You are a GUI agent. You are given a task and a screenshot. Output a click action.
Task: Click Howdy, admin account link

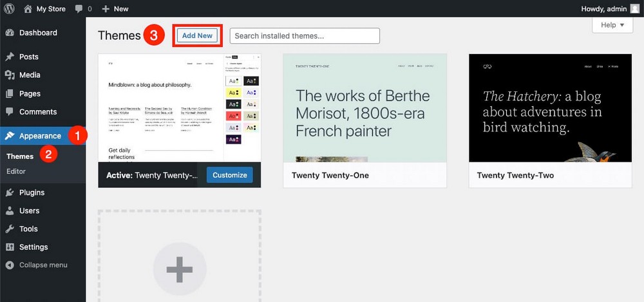[x=604, y=8]
